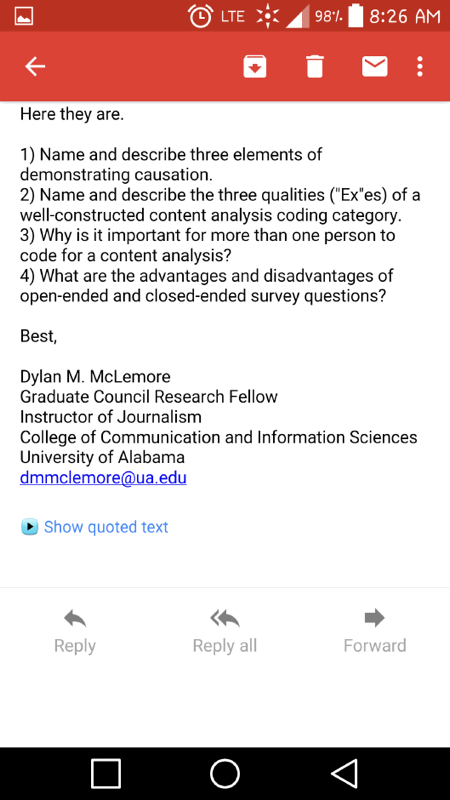Select the Forward text label
Screen dimensions: 450x800
click(374, 645)
